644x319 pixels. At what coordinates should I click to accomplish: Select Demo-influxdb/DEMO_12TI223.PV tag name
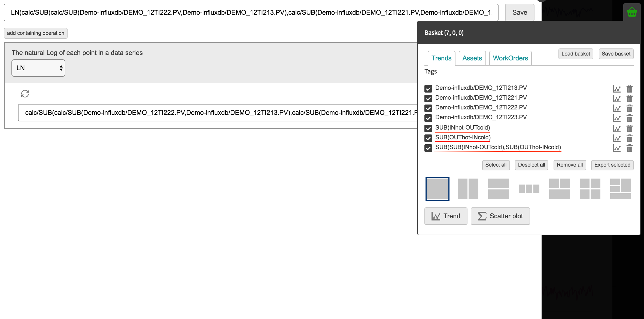pos(481,117)
